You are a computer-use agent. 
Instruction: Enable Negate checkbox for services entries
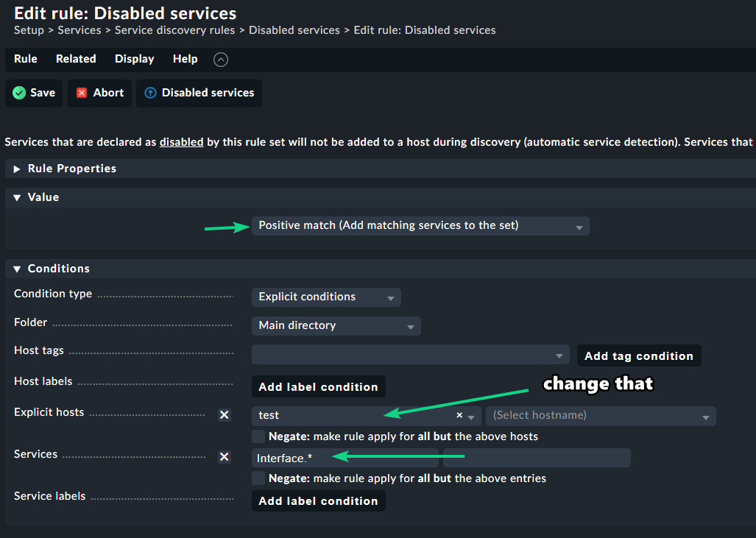tap(258, 478)
